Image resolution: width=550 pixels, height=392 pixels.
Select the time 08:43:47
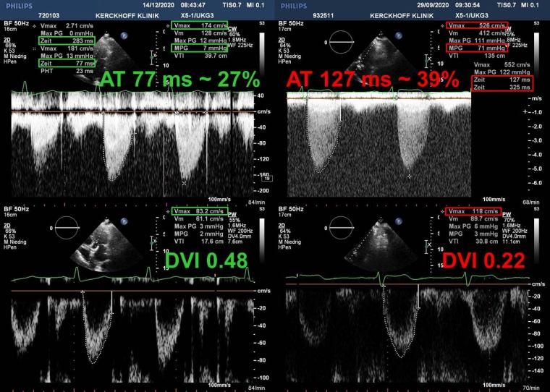[x=193, y=5]
